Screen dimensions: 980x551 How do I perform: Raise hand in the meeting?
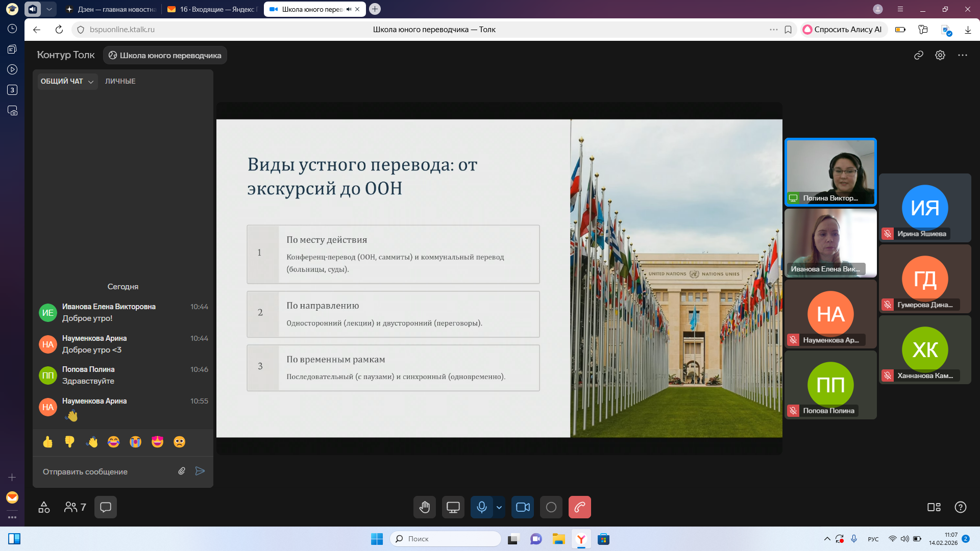424,507
